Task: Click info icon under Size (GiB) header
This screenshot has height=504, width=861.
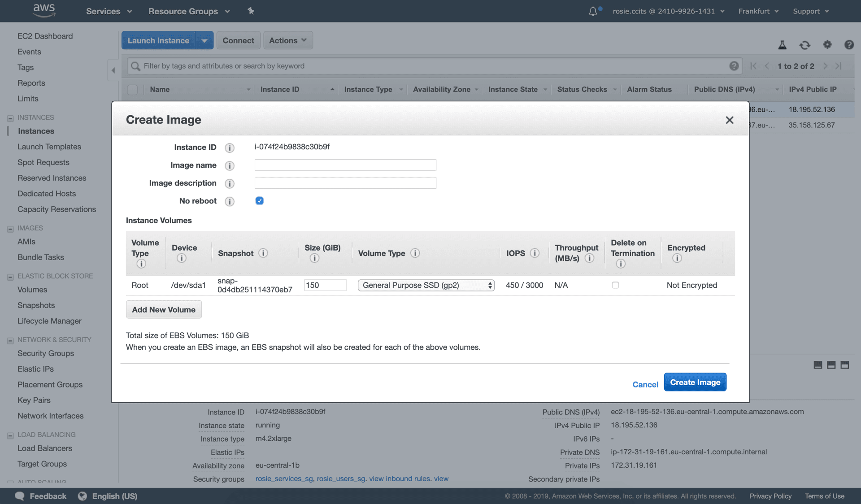Action: point(314,258)
